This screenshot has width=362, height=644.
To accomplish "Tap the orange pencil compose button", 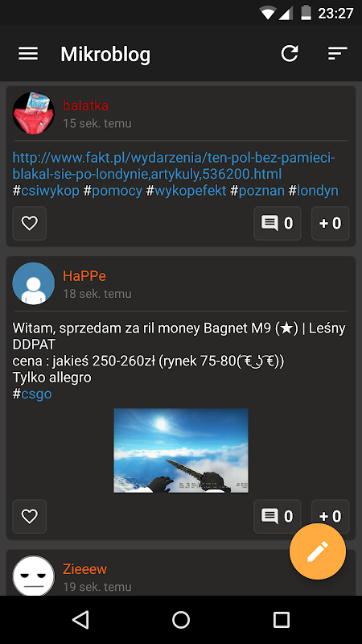I will click(x=318, y=551).
